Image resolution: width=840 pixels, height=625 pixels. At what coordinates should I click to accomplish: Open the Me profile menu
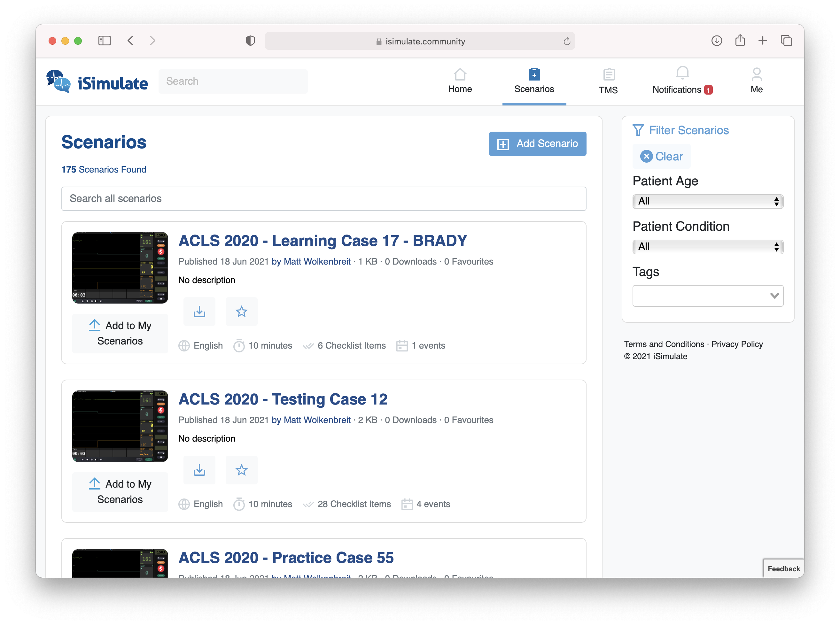(756, 81)
